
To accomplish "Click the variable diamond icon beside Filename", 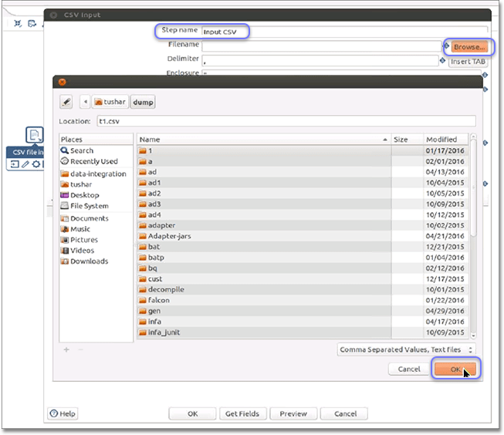I will pyautogui.click(x=445, y=46).
